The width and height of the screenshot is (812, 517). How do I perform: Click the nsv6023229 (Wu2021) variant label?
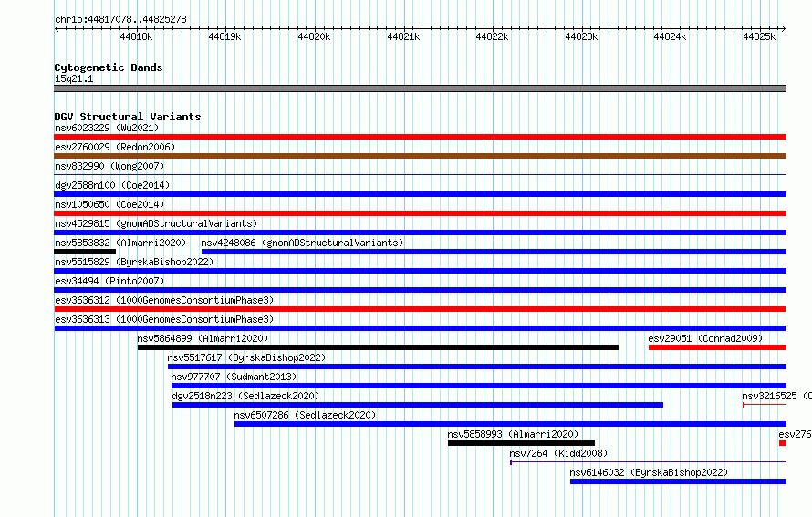[107, 128]
